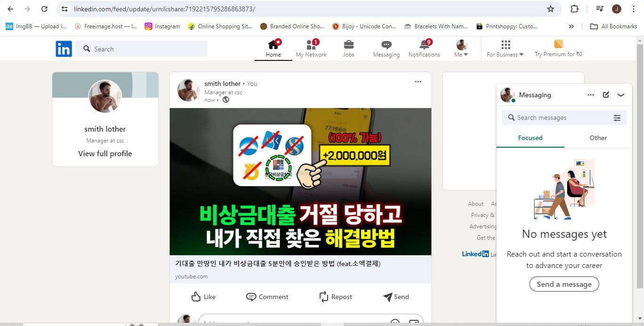Open Online Shopping Site bookmark

(220, 26)
